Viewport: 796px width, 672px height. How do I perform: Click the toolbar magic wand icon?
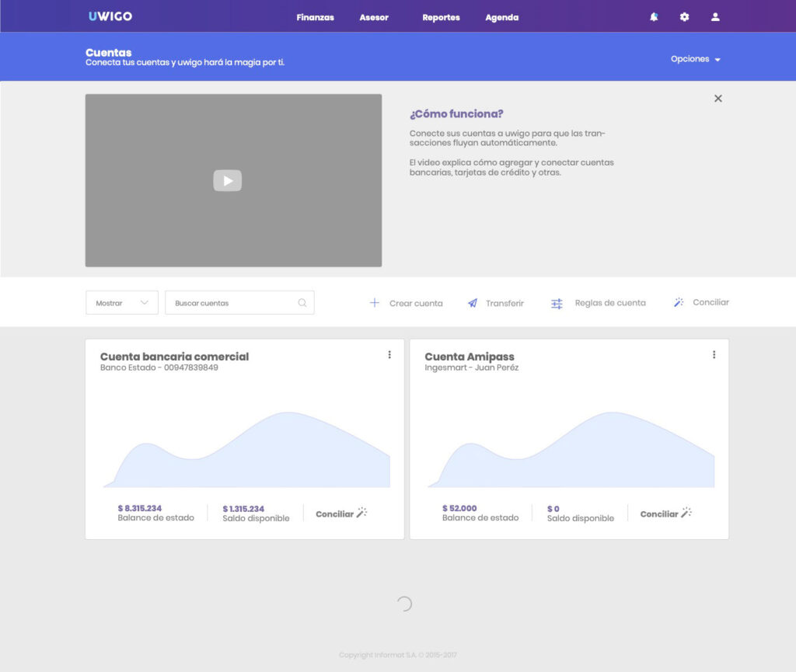point(678,302)
